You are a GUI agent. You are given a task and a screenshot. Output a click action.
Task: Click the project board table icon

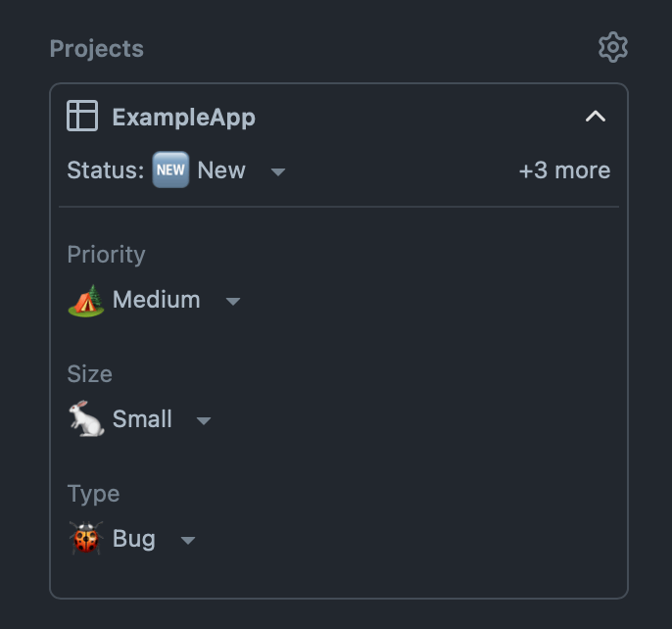(82, 117)
